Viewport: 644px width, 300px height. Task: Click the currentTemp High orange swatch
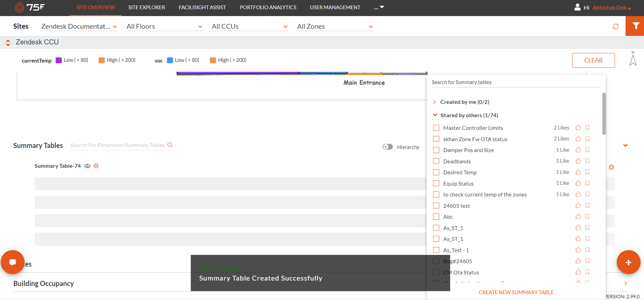(102, 60)
